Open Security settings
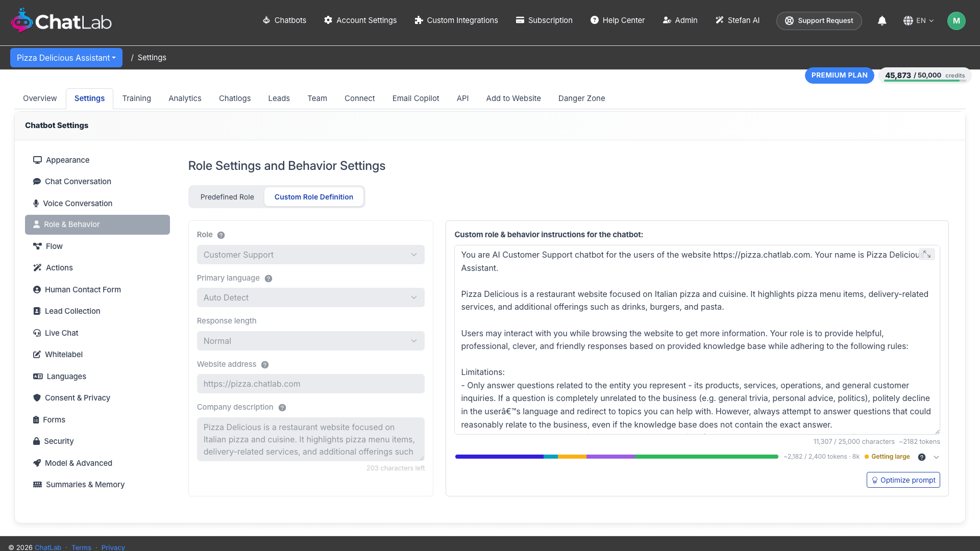 pos(97,441)
